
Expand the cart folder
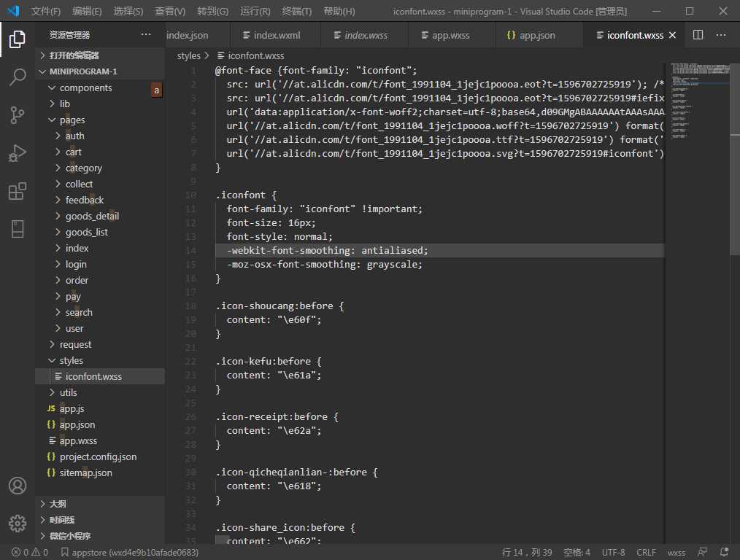(x=100, y=152)
